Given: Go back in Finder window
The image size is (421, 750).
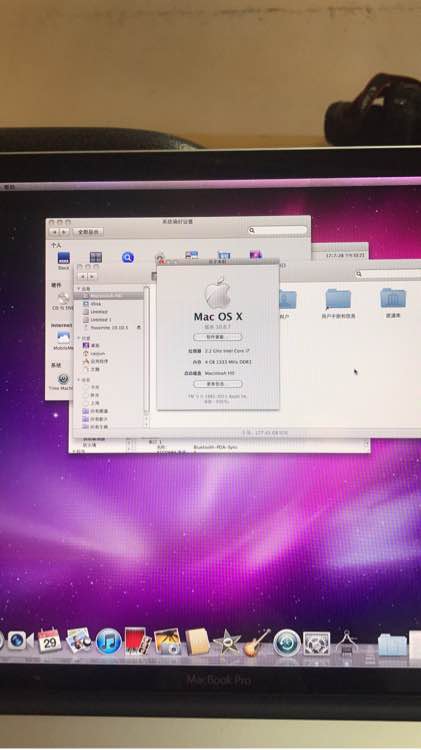Looking at the screenshot, I should 82,276.
